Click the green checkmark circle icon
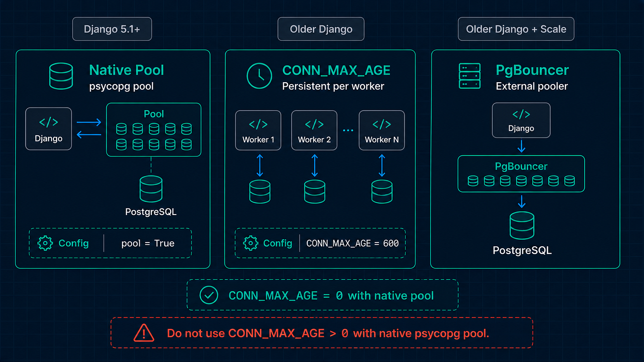644x362 pixels. 209,295
